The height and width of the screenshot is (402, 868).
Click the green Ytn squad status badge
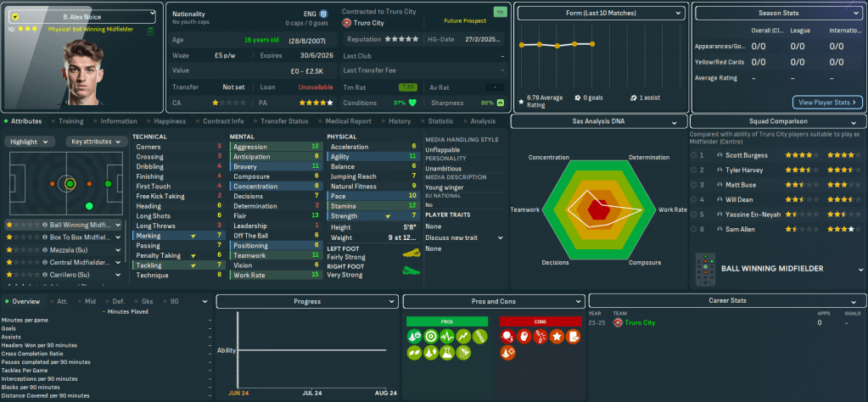pos(500,13)
